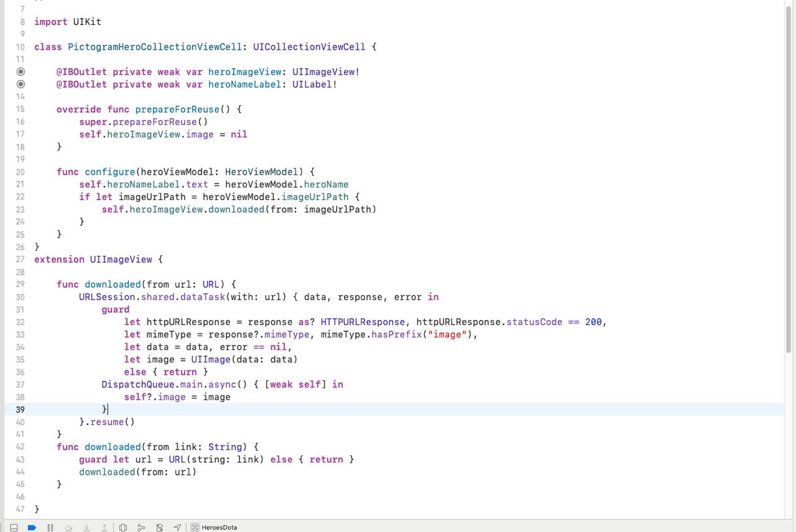796x532 pixels.
Task: Click the heroImageView outlet connection circle
Action: coord(21,71)
